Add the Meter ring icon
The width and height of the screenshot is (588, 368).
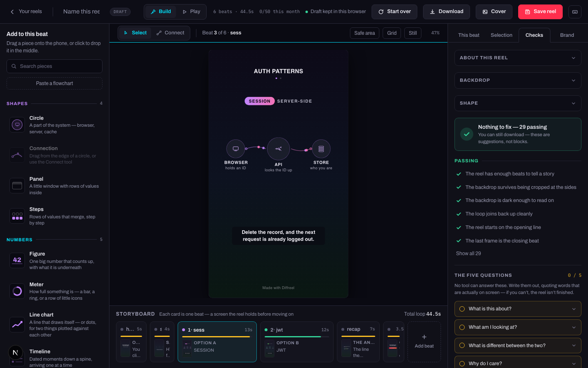(x=17, y=291)
